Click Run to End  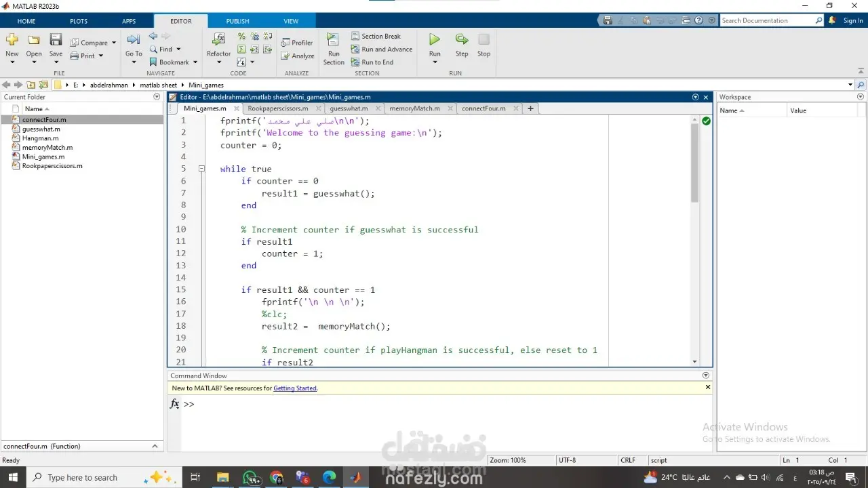[372, 62]
